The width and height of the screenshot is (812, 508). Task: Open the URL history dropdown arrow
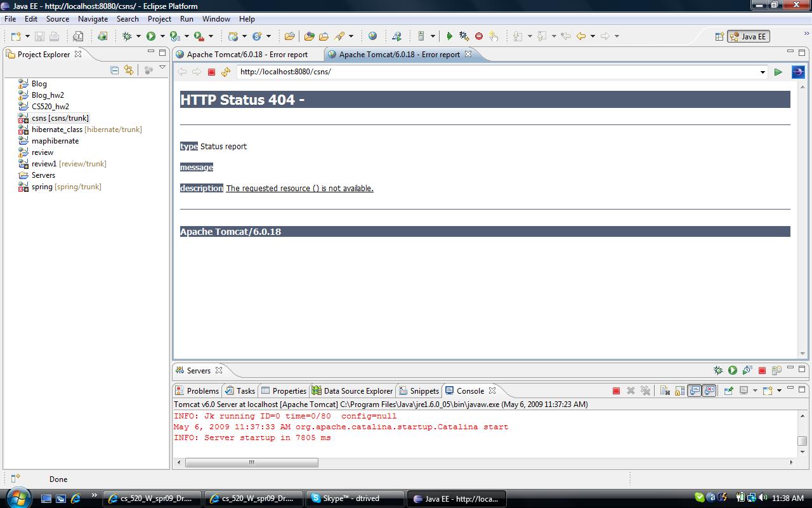pos(763,72)
